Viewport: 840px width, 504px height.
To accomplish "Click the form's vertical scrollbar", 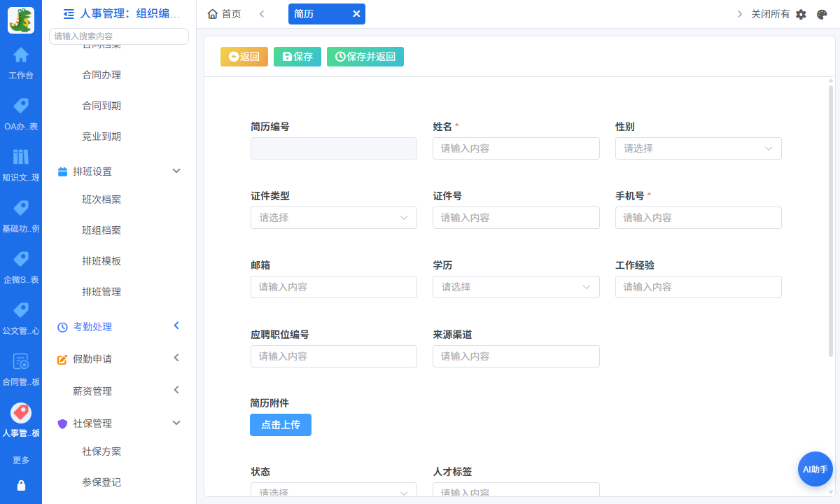I will pyautogui.click(x=831, y=220).
